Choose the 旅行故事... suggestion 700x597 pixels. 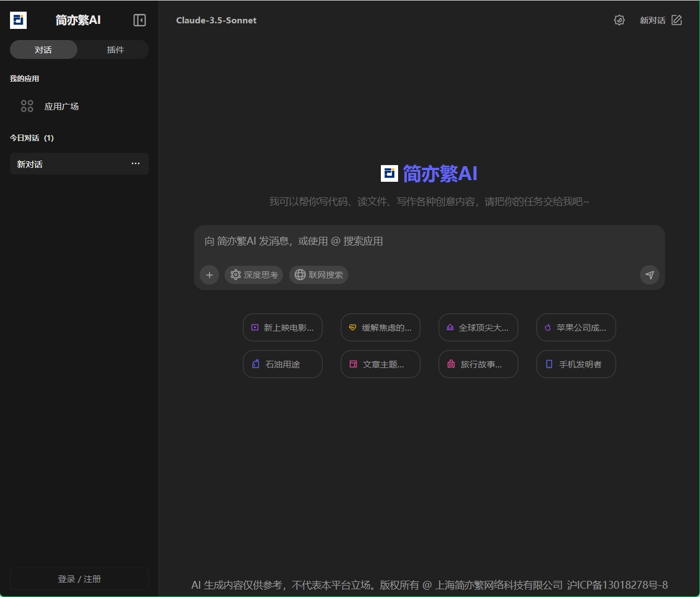tap(478, 364)
